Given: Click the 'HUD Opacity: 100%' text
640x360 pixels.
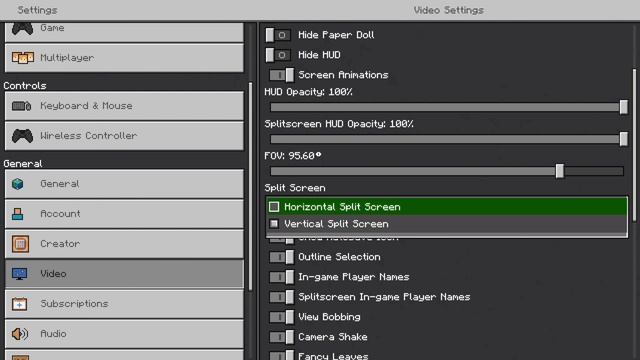Looking at the screenshot, I should (308, 92).
